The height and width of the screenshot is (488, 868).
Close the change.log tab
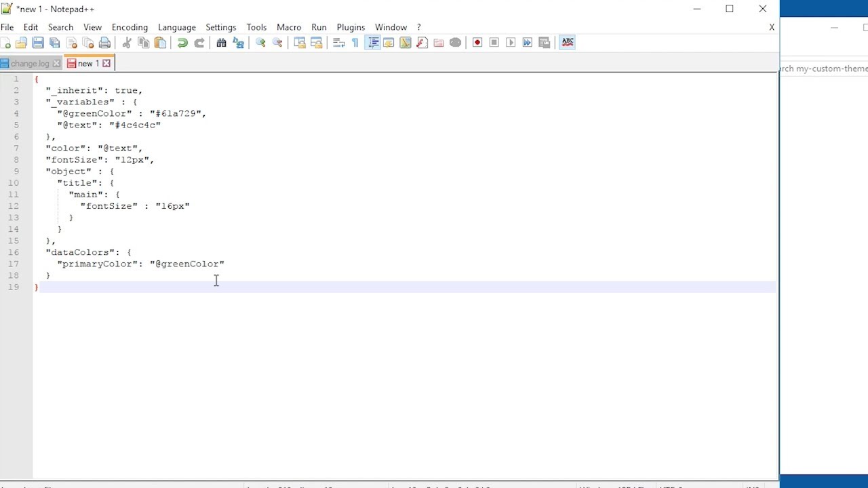pyautogui.click(x=56, y=64)
